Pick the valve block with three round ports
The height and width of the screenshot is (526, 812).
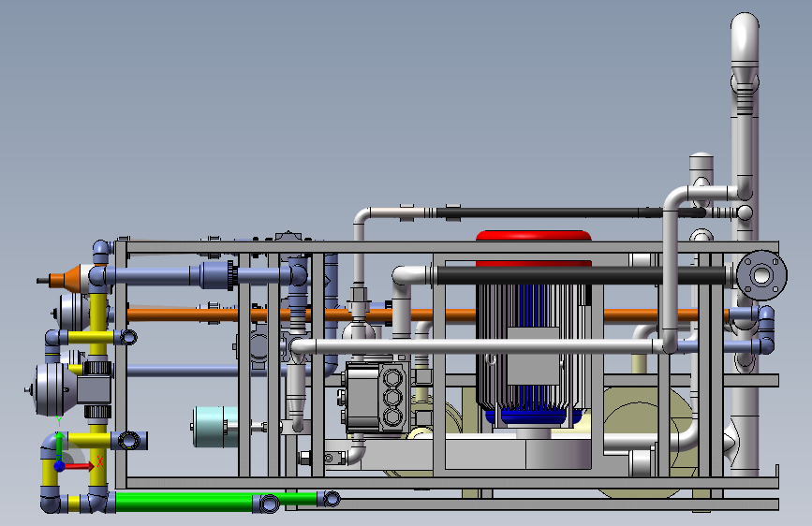[377, 398]
